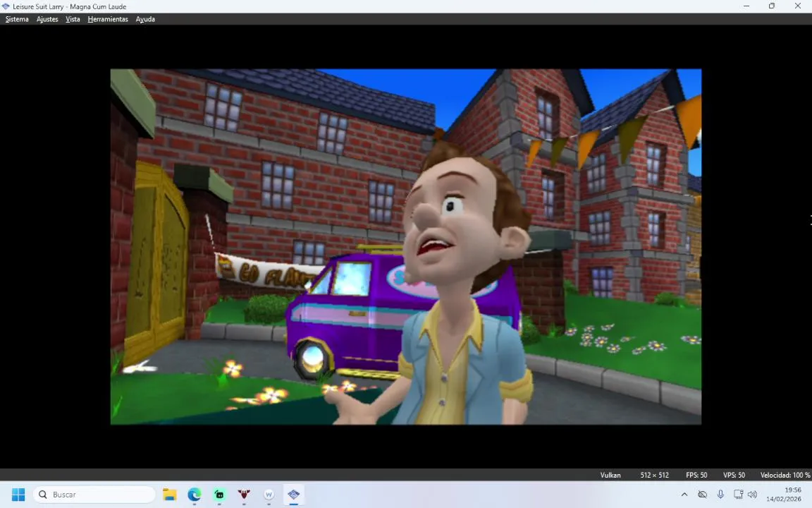Viewport: 812px width, 508px height.
Task: Open the round W app in taskbar
Action: pyautogui.click(x=269, y=495)
